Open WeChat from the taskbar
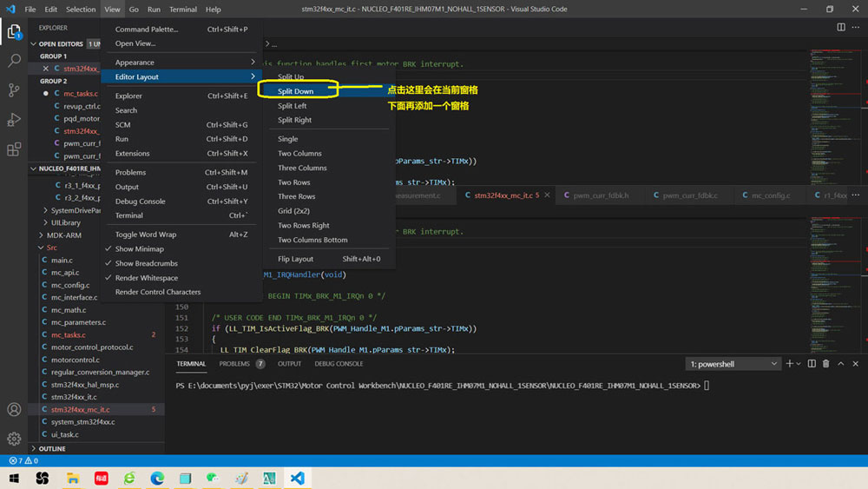The image size is (868, 489). 214,478
